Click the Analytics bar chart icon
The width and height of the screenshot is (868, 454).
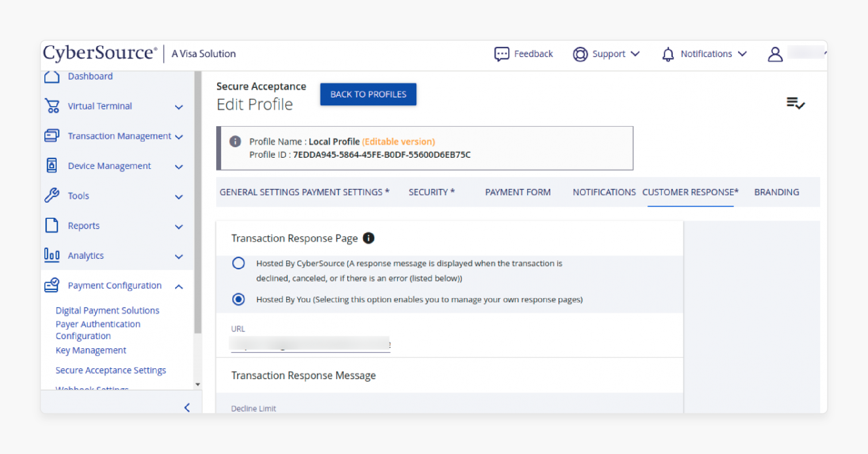[x=52, y=255]
